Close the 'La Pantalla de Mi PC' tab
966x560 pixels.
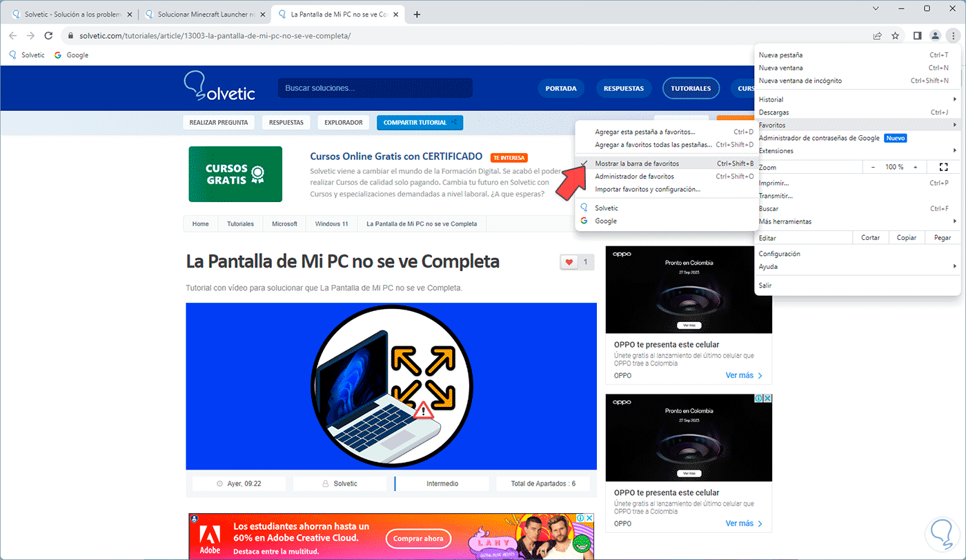pyautogui.click(x=396, y=14)
